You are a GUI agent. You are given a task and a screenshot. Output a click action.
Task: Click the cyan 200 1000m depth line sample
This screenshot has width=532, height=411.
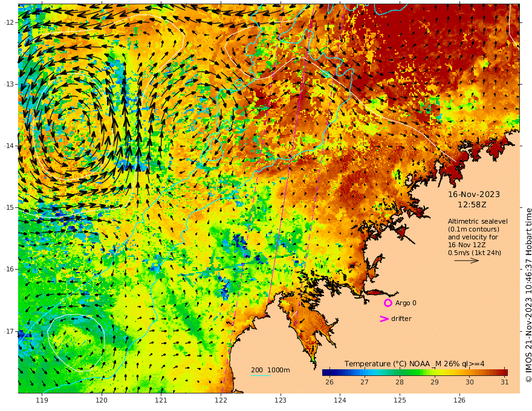[x=261, y=375]
